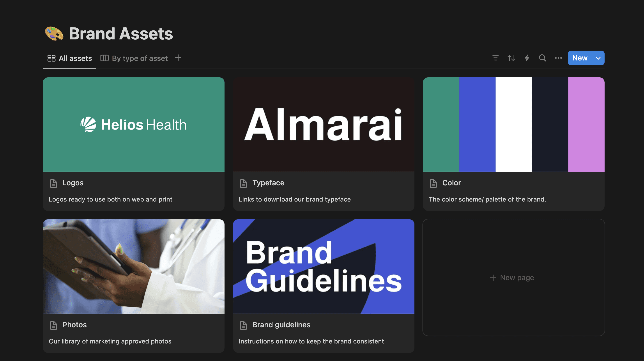Click the teal green color stripe

(x=441, y=124)
